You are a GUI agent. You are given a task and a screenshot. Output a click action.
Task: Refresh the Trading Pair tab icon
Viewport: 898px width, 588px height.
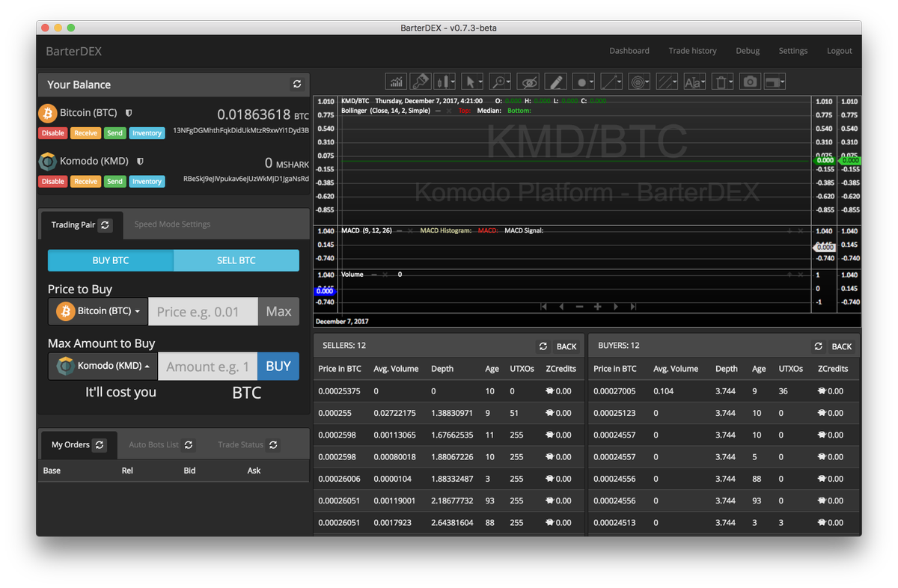coord(106,224)
